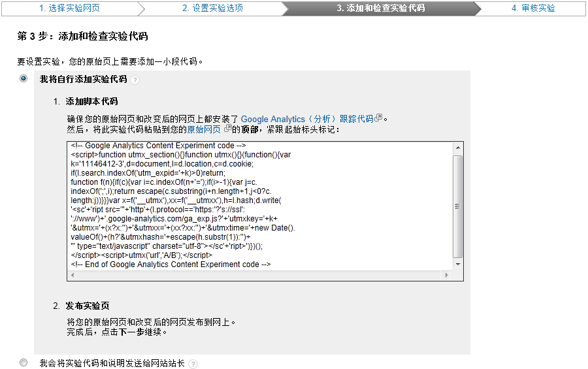Click step 3. 添加和检查实验代码 tab
The width and height of the screenshot is (588, 369).
380,8
